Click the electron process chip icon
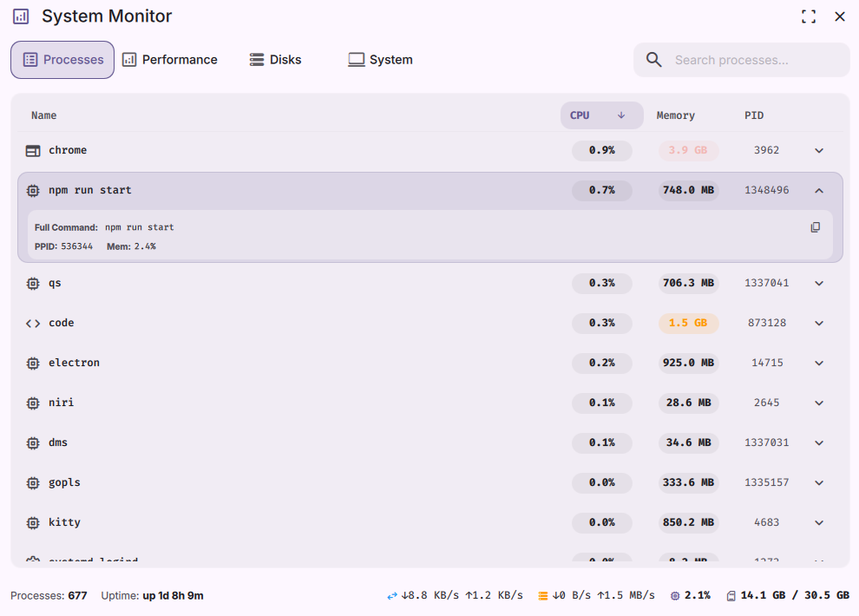The width and height of the screenshot is (859, 616). pos(33,364)
